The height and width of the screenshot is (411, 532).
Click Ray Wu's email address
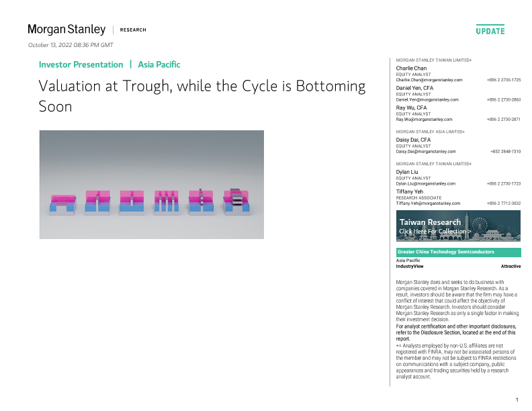pos(425,120)
